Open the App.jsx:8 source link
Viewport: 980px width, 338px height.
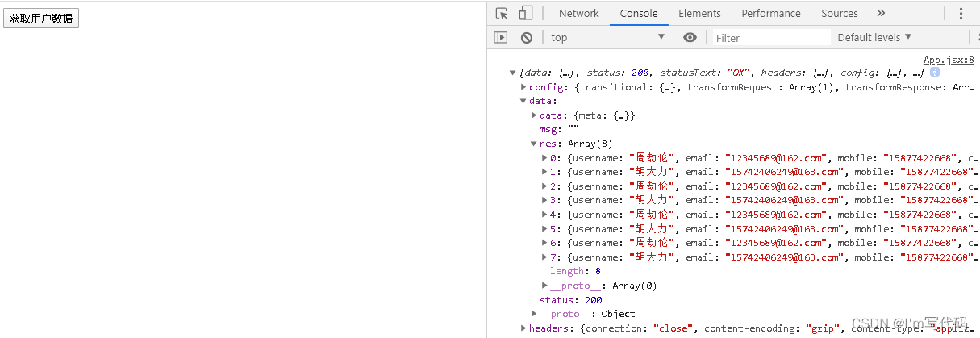click(x=949, y=60)
